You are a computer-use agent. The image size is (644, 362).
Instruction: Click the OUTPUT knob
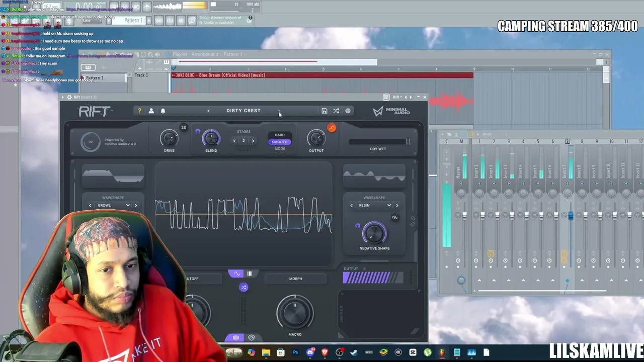point(316,138)
